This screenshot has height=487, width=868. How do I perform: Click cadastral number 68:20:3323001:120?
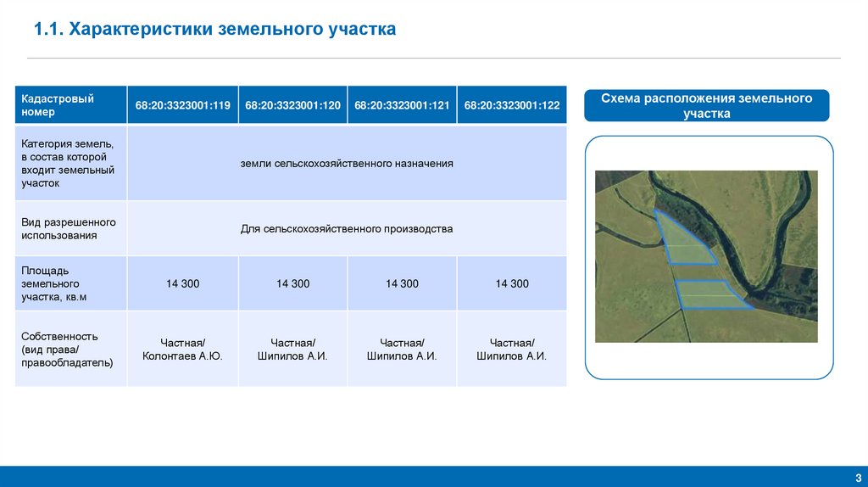[292, 104]
